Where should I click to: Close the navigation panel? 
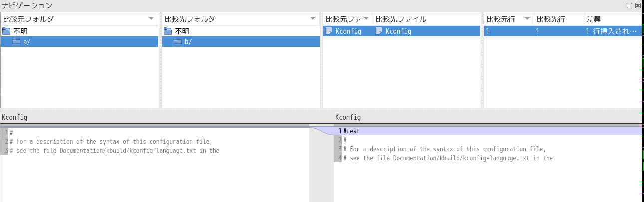click(638, 5)
